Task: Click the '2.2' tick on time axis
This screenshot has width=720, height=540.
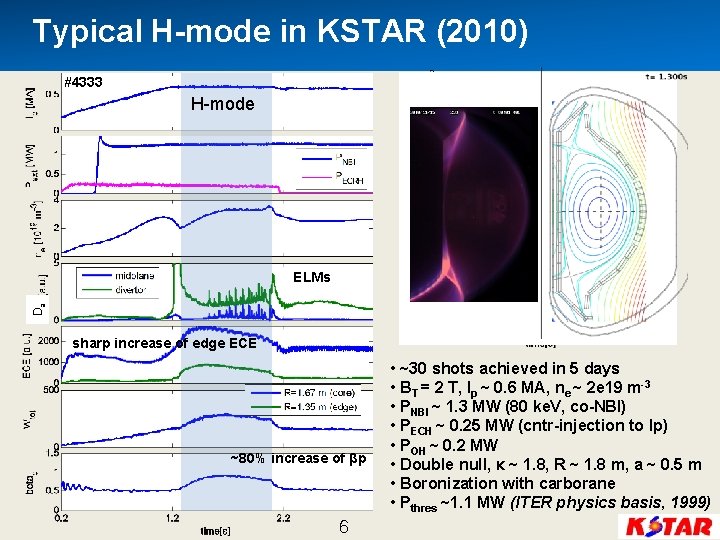Action: pyautogui.click(x=284, y=518)
